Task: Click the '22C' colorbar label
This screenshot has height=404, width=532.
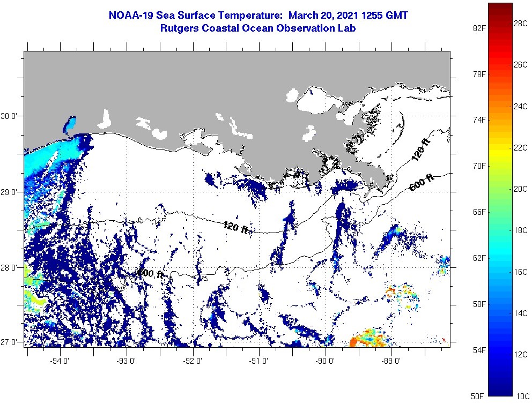Action: [521, 148]
